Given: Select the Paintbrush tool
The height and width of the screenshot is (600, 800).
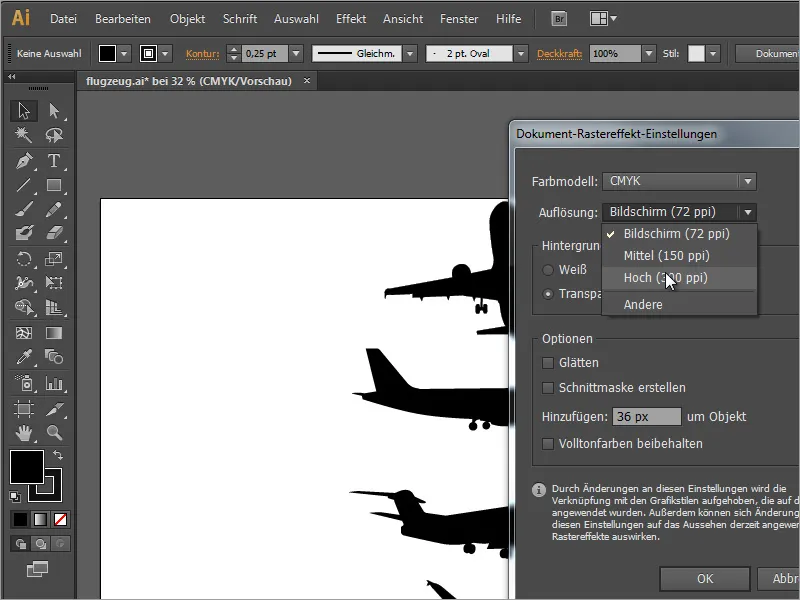Looking at the screenshot, I should pos(23,209).
